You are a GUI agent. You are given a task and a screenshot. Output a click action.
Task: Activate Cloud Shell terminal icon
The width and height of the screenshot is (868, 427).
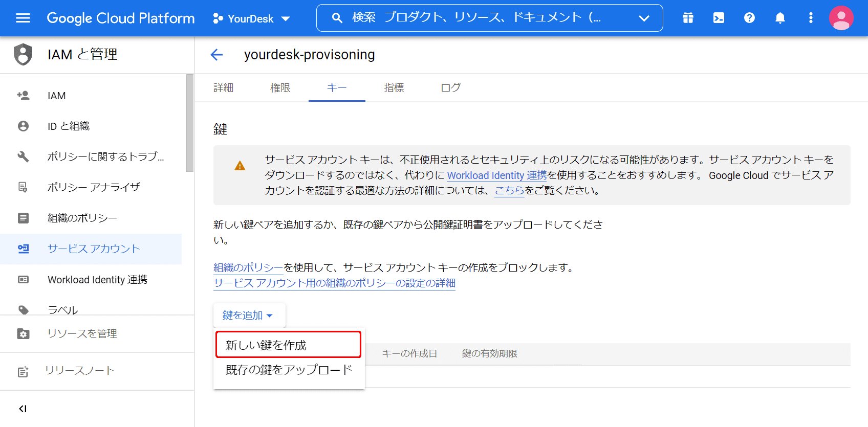pos(719,18)
